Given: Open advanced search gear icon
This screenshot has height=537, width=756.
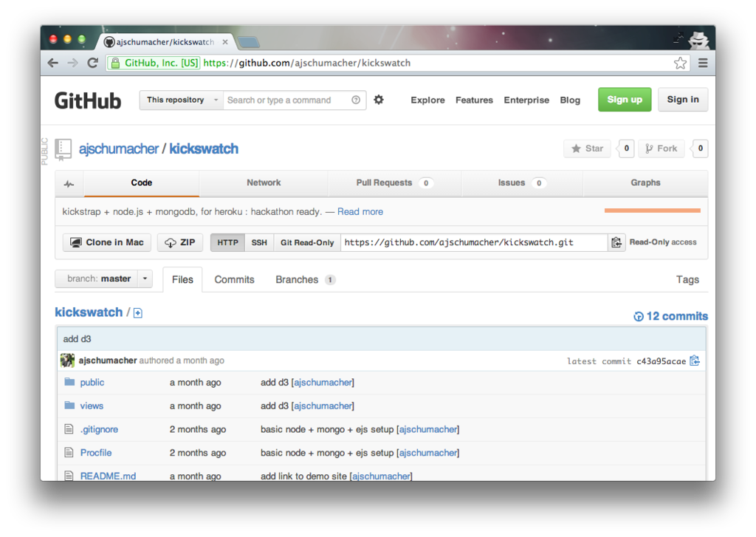Looking at the screenshot, I should [379, 100].
